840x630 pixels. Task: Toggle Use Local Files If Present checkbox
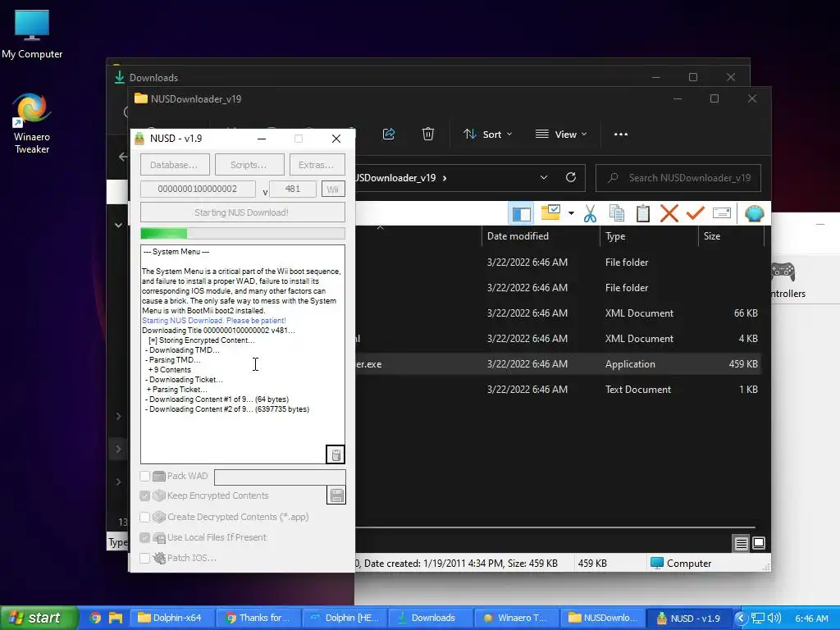click(144, 538)
